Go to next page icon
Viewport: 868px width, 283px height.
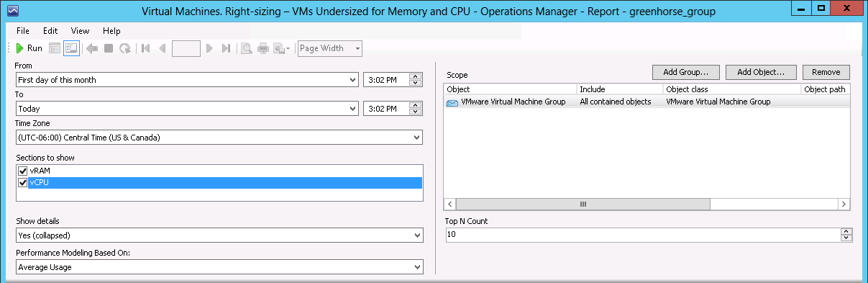(209, 48)
